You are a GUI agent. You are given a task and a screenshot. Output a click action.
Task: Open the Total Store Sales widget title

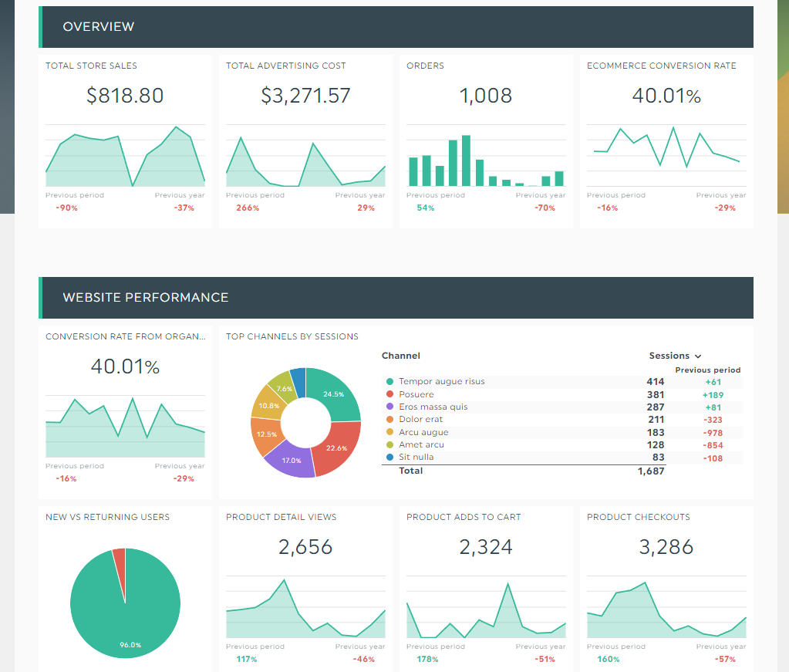(x=91, y=66)
